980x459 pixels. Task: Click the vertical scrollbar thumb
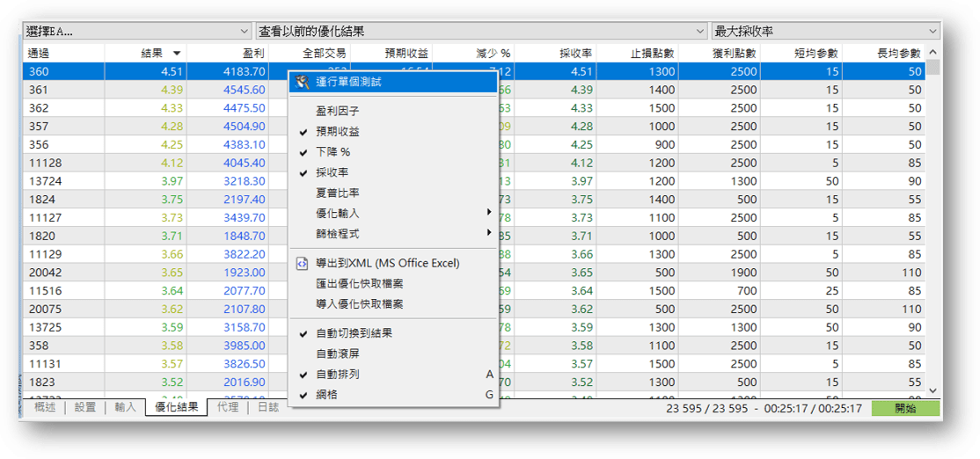pos(933,67)
